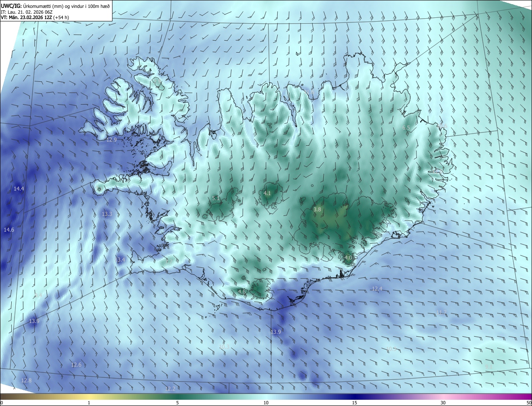The width and height of the screenshot is (532, 406).
Task: Click the 14.4 precipitation value
Action: tap(19, 188)
